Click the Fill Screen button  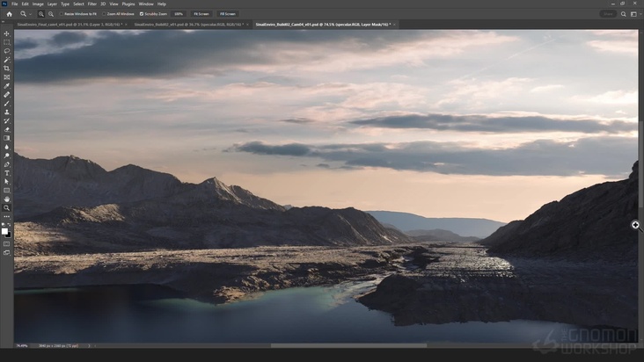pos(228,14)
